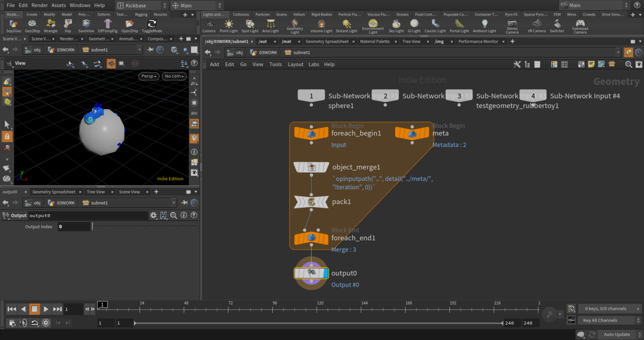Toggle the pin on the network editor path

click(628, 53)
